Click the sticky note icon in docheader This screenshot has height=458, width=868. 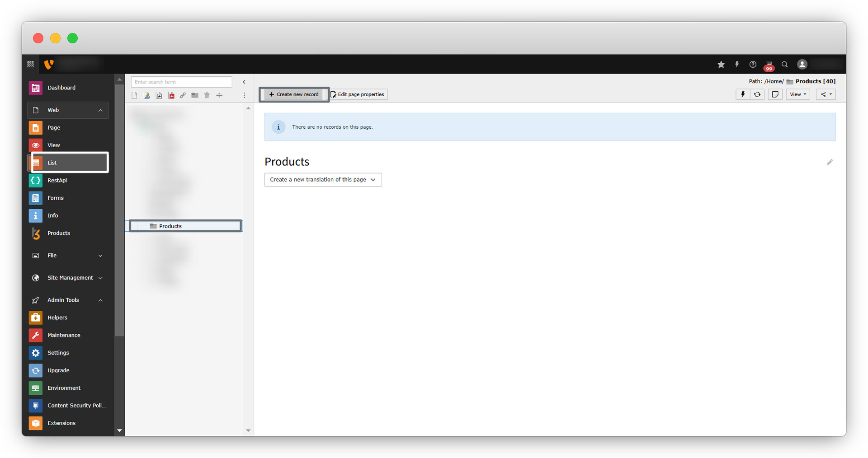[x=775, y=94]
